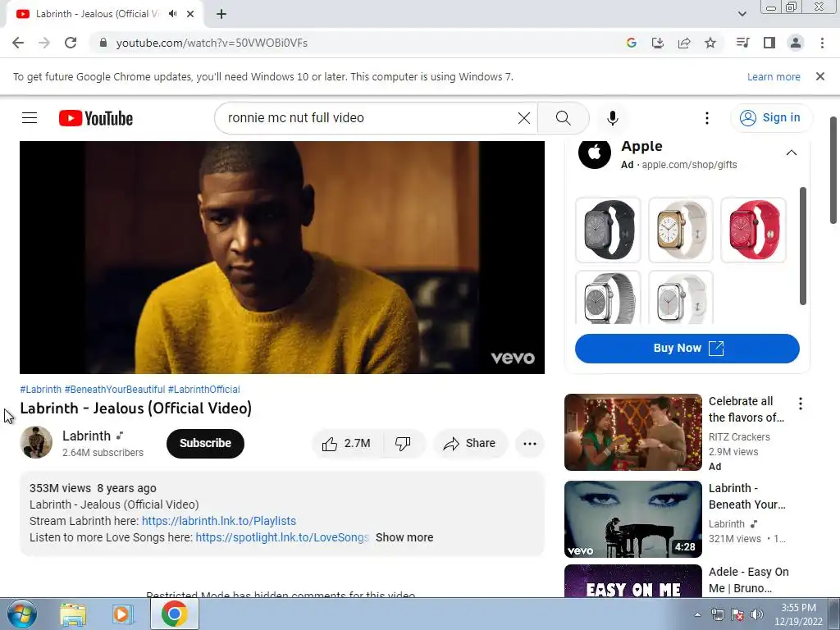The height and width of the screenshot is (630, 840).
Task: Like the video (2.7M)
Action: 347,444
